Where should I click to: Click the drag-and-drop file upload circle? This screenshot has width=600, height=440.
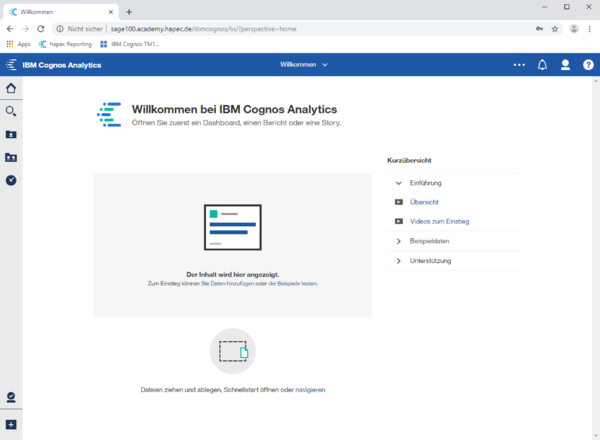tap(233, 351)
